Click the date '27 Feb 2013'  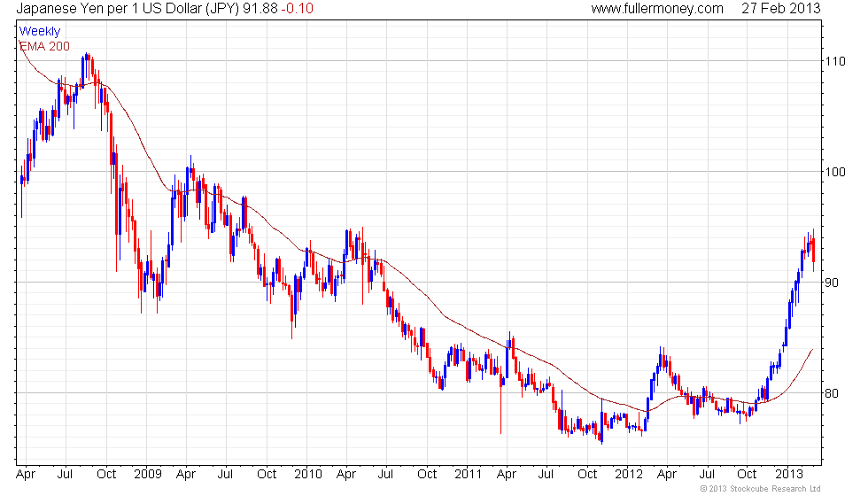[781, 8]
